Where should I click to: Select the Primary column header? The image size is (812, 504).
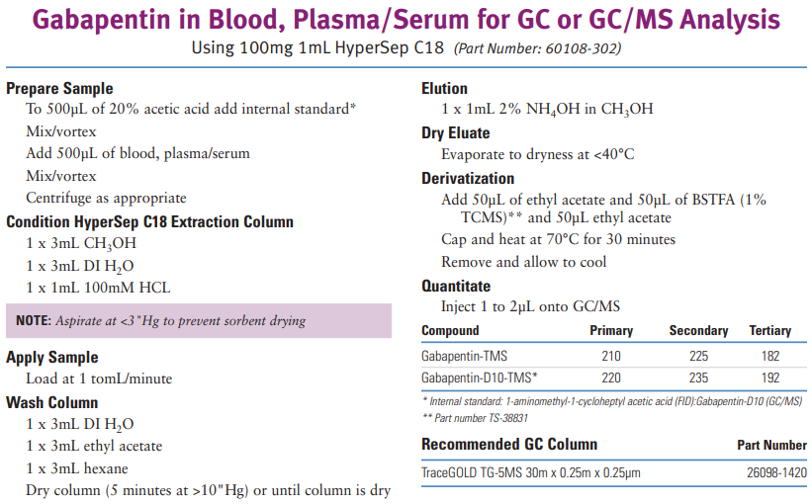pos(611,331)
